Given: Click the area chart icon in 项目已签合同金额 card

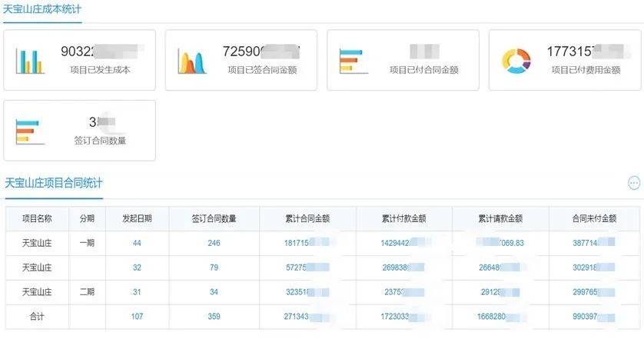Looking at the screenshot, I should coord(193,61).
